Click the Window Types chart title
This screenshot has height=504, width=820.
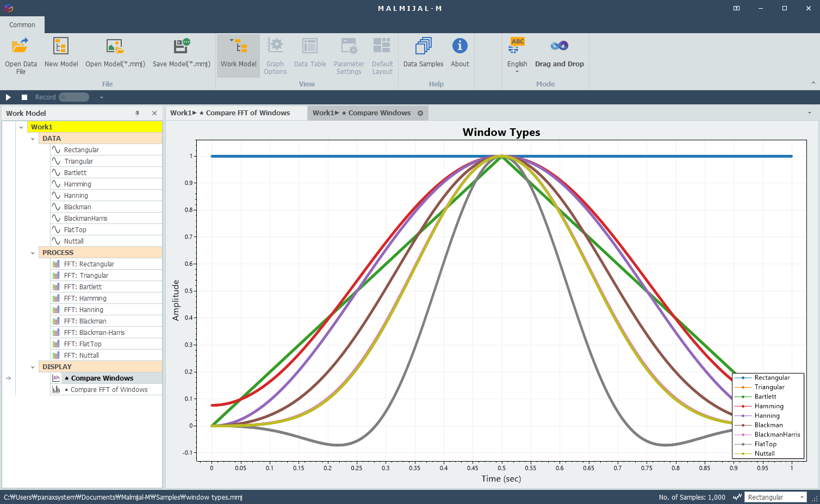tap(501, 132)
